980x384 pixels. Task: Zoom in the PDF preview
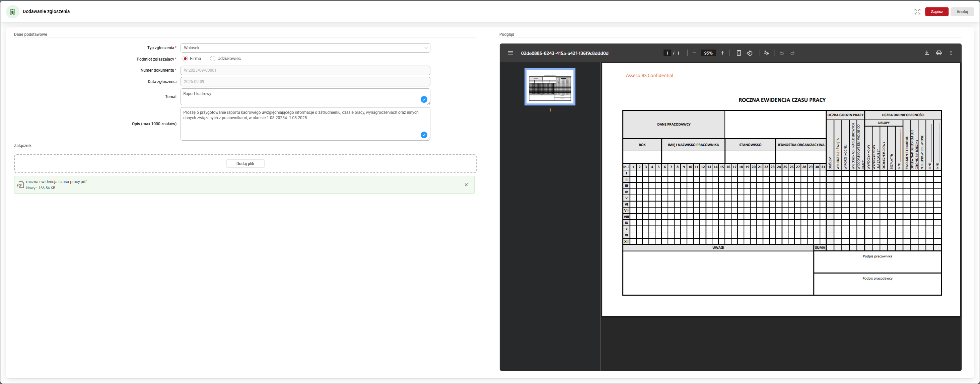click(722, 53)
